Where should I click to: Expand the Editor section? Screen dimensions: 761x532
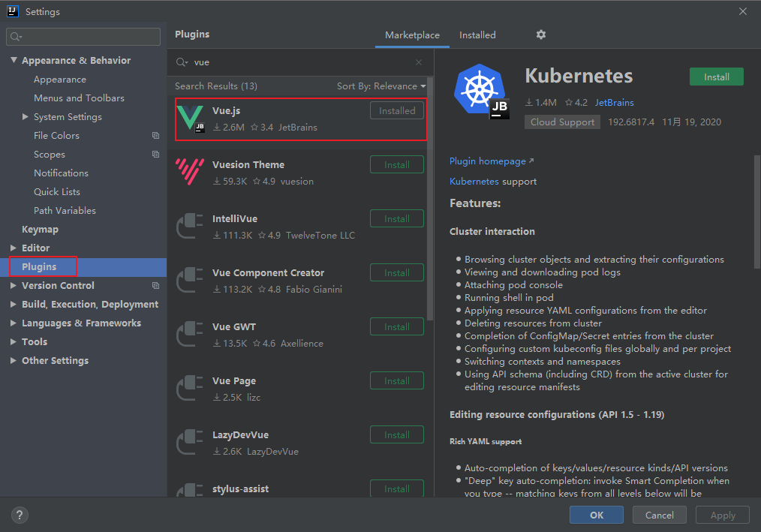(13, 248)
